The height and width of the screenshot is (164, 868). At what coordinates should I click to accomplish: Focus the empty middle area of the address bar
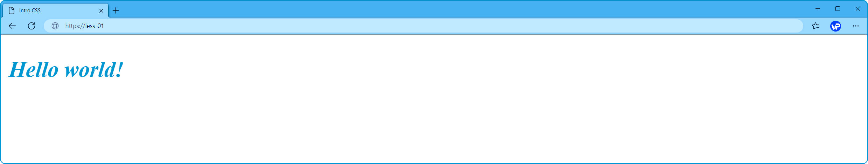455,26
